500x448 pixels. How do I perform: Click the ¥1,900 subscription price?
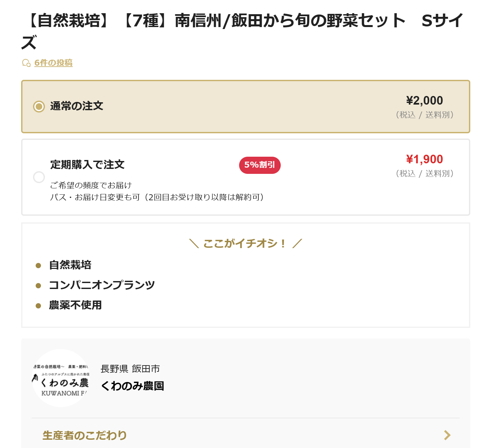click(424, 159)
